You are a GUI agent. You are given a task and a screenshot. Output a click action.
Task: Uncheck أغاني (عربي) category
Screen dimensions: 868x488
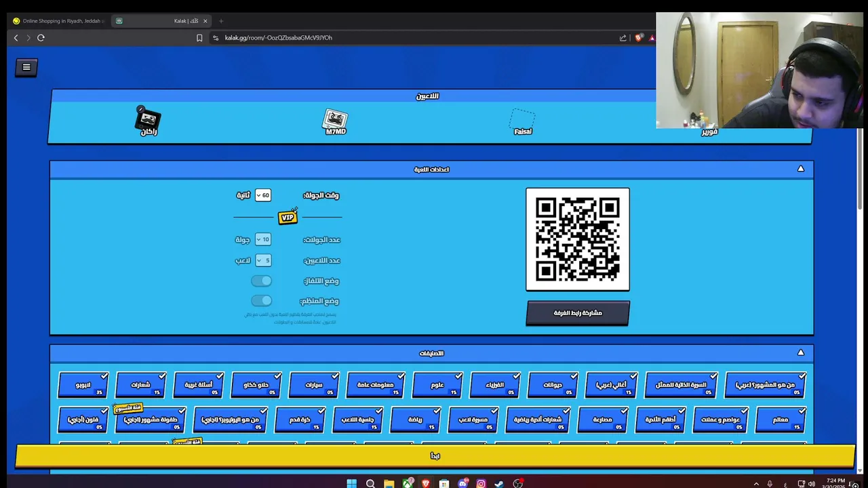[612, 384]
